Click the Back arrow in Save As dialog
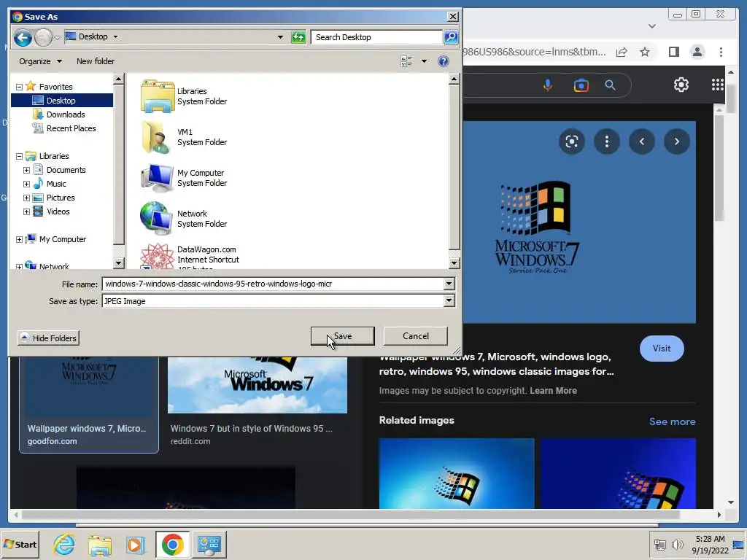Screen dimensions: 747x560 [x=23, y=37]
